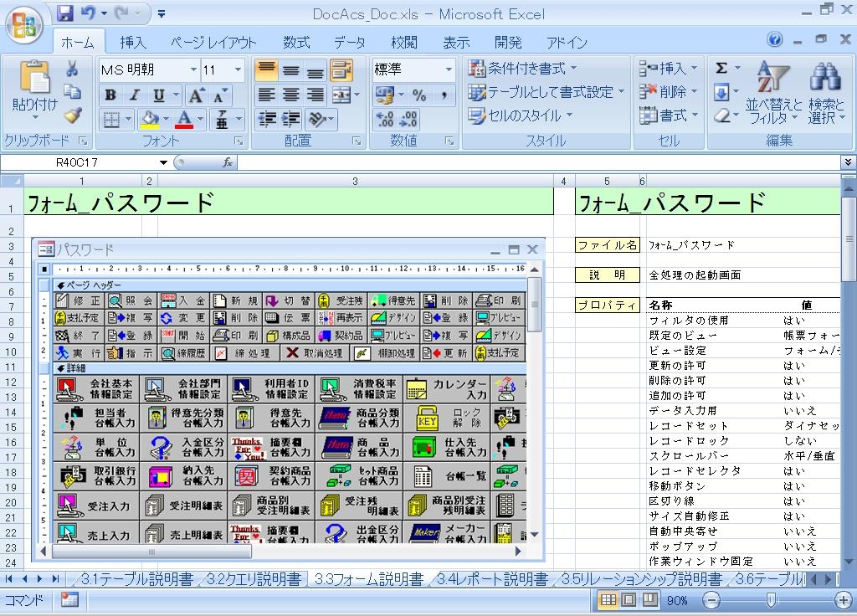Align text to the left
Image resolution: width=857 pixels, height=616 pixels.
coord(266,95)
